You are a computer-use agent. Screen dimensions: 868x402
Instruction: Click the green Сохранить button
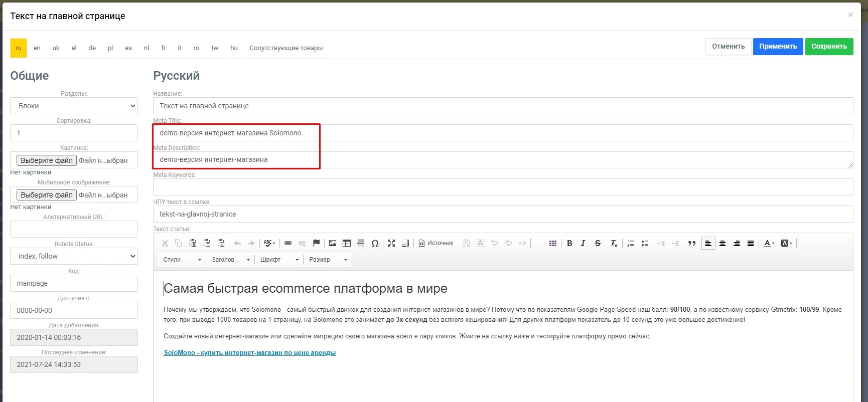point(829,47)
